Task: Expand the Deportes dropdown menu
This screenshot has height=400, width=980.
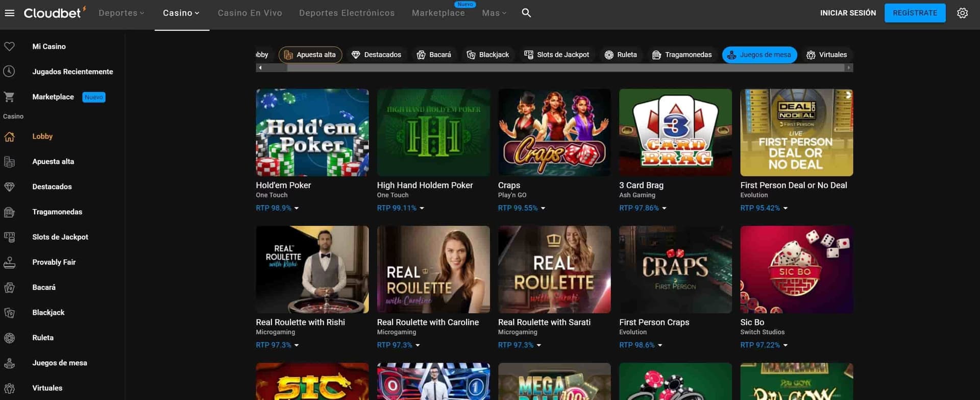Action: coord(121,13)
